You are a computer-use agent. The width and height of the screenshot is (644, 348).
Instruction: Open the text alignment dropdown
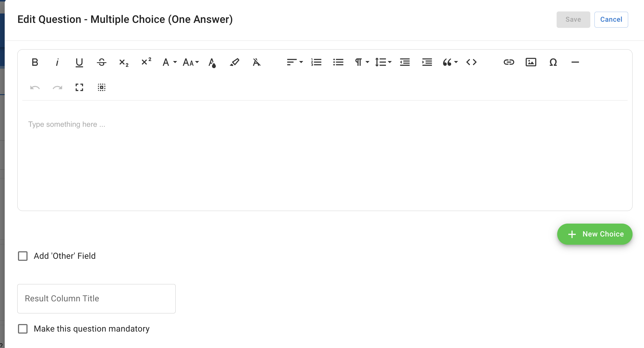294,62
